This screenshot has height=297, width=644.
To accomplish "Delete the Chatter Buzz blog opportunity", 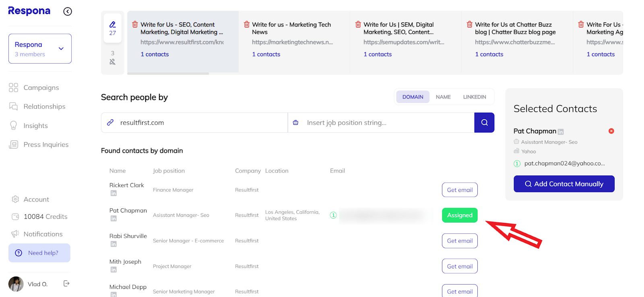I will click(x=469, y=25).
